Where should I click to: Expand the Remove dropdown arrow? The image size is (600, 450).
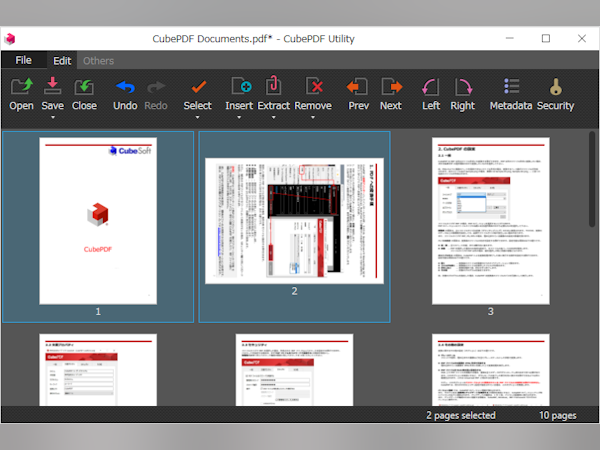313,117
